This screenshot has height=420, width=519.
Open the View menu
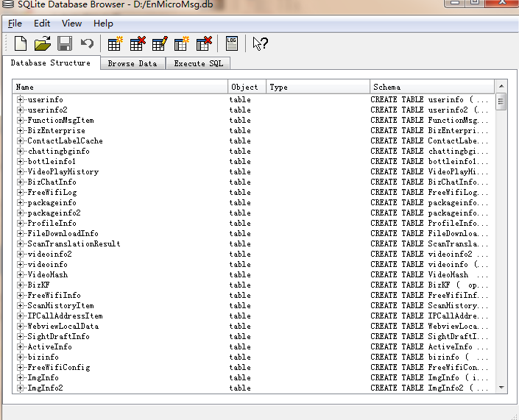pos(71,24)
